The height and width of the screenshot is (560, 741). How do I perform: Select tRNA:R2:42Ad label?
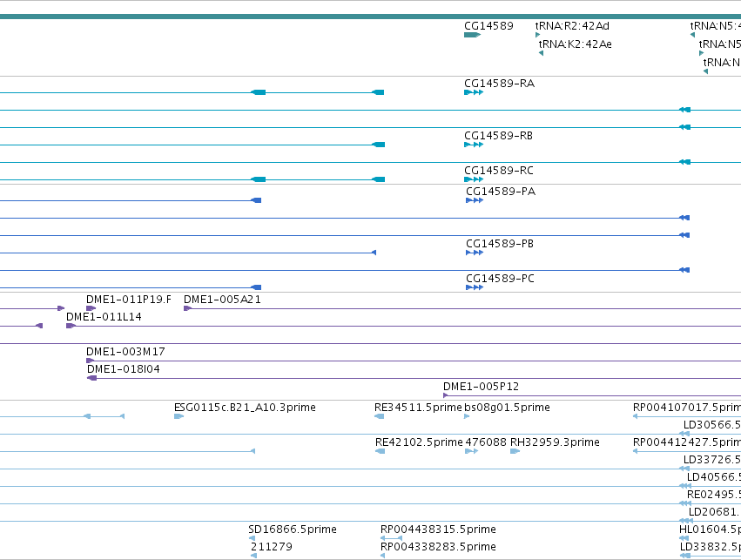pos(572,25)
